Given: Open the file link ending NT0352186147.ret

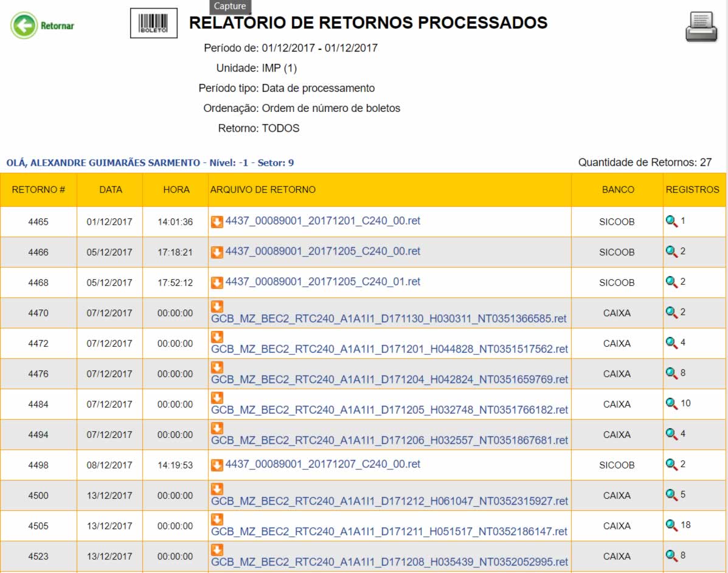Looking at the screenshot, I should 389,532.
